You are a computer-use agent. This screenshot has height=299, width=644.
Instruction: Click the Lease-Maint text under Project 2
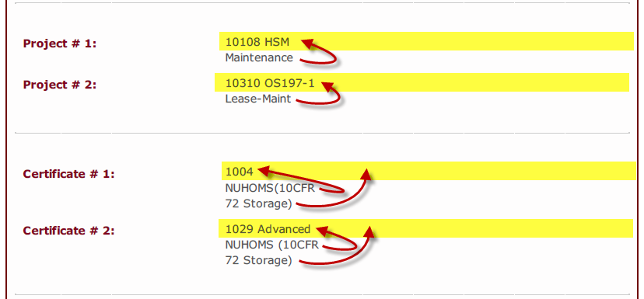point(258,99)
